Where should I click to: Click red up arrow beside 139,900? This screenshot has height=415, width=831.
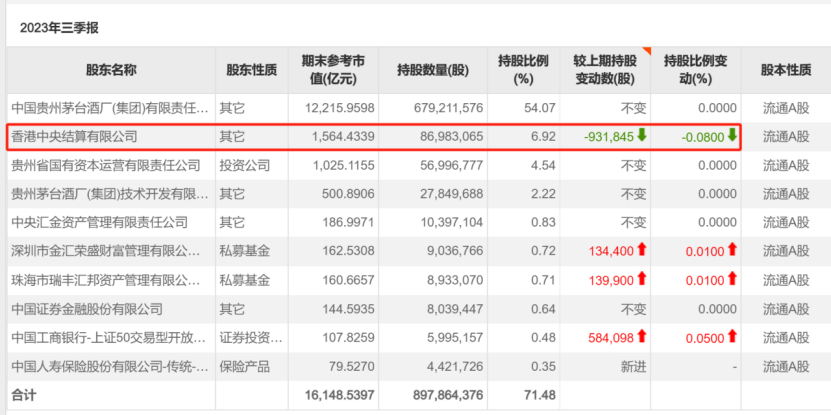tap(641, 279)
